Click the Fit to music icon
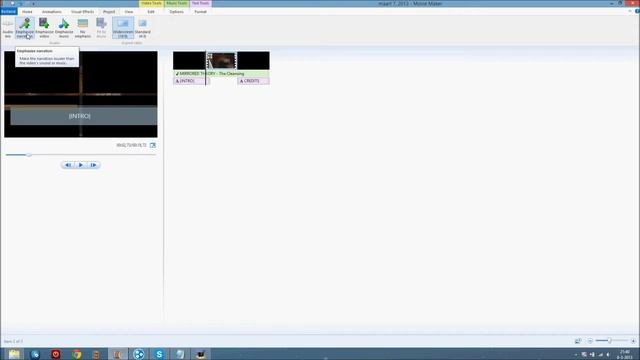 (x=101, y=28)
